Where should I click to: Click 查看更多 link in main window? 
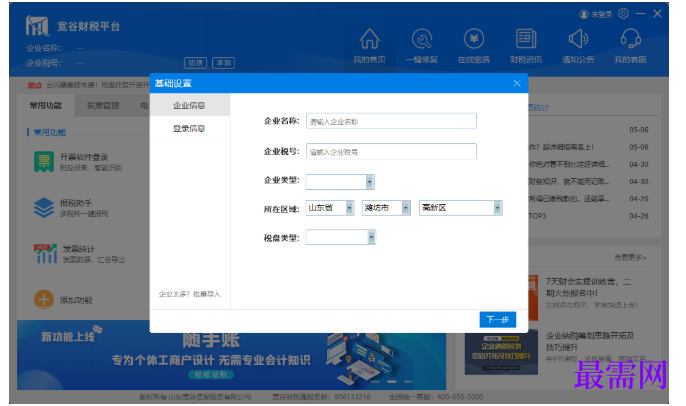point(630,257)
